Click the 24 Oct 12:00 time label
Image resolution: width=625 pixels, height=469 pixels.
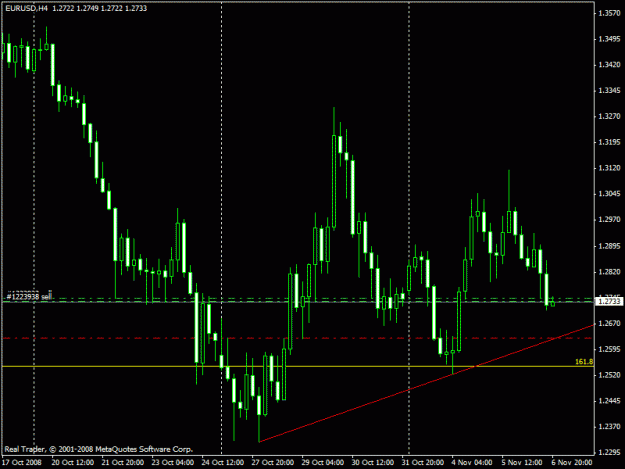(222, 462)
